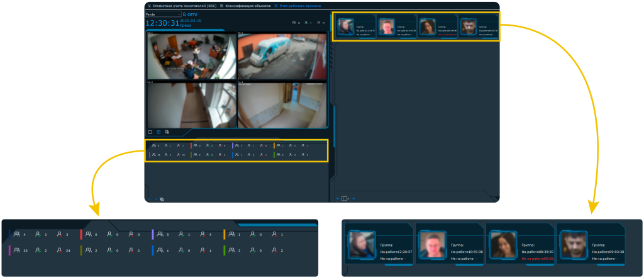Viewport: 644px width, 280px height.
Task: Click the settings icon beside bottom-left arrows
Action: pos(162,199)
